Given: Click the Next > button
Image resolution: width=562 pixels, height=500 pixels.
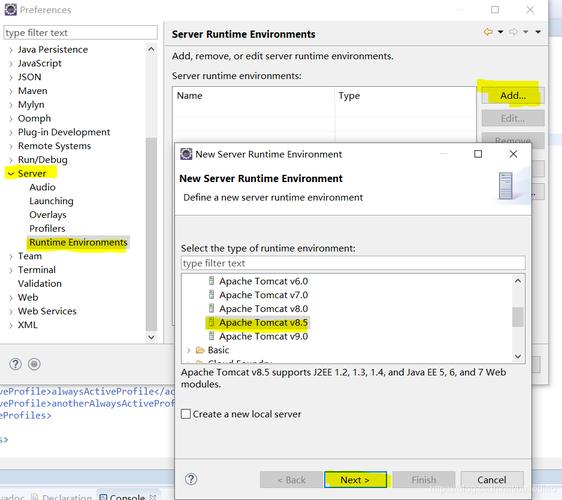Looking at the screenshot, I should [x=355, y=480].
